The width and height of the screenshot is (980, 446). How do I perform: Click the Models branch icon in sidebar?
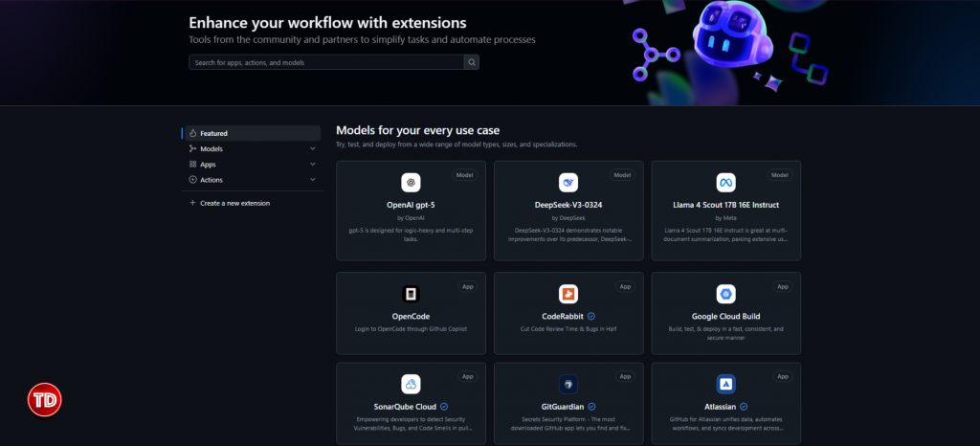pos(193,148)
